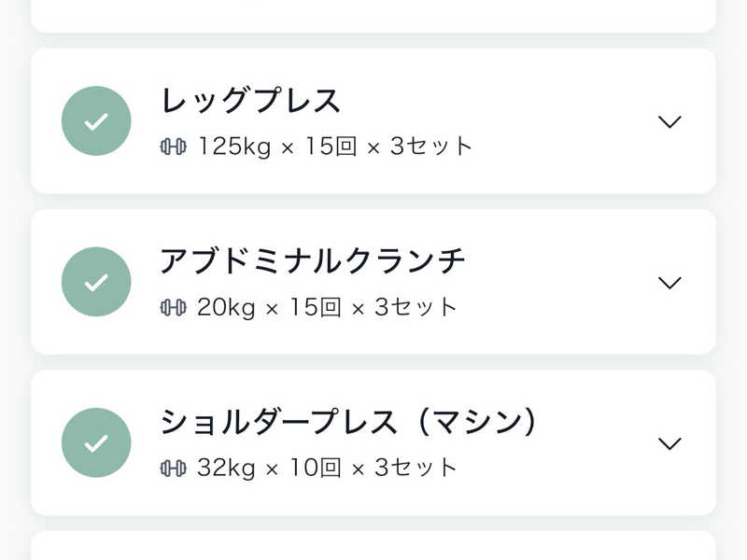The width and height of the screenshot is (747, 560).
Task: Tap the partially visible card at bottom
Action: point(373,546)
